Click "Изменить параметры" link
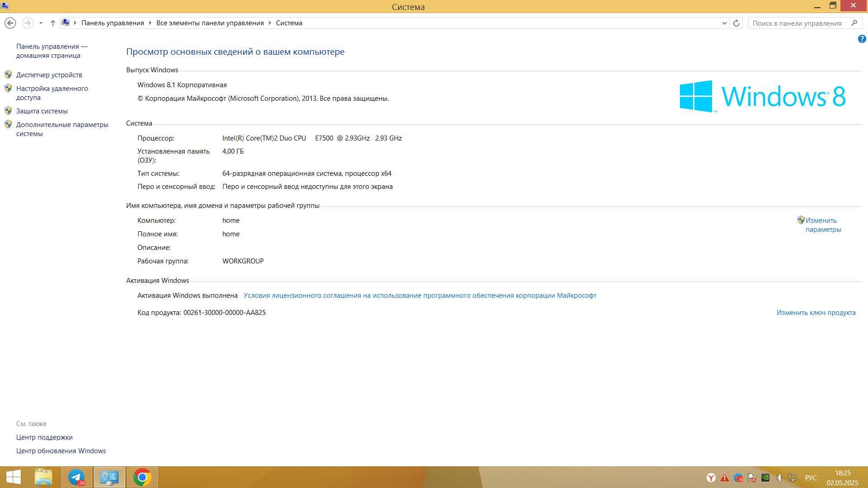This screenshot has width=868, height=488. 823,225
